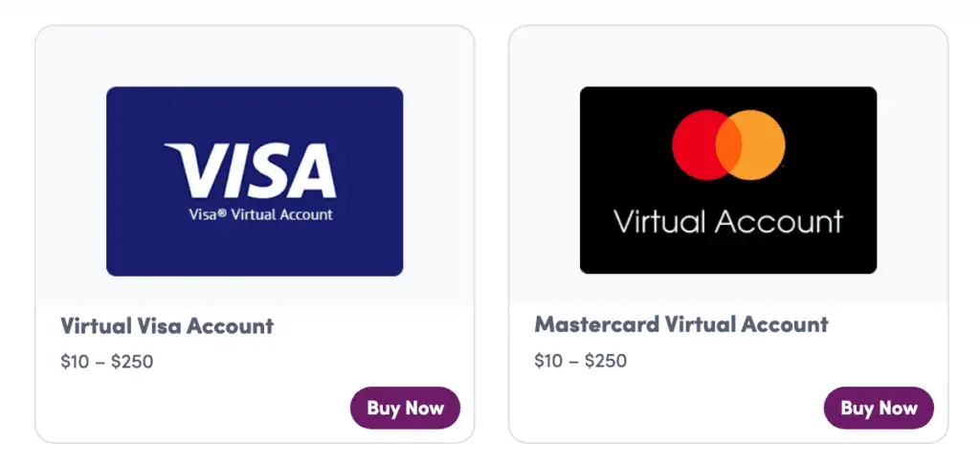
Task: Click 'Virtual Account' text on black card
Action: 728,222
